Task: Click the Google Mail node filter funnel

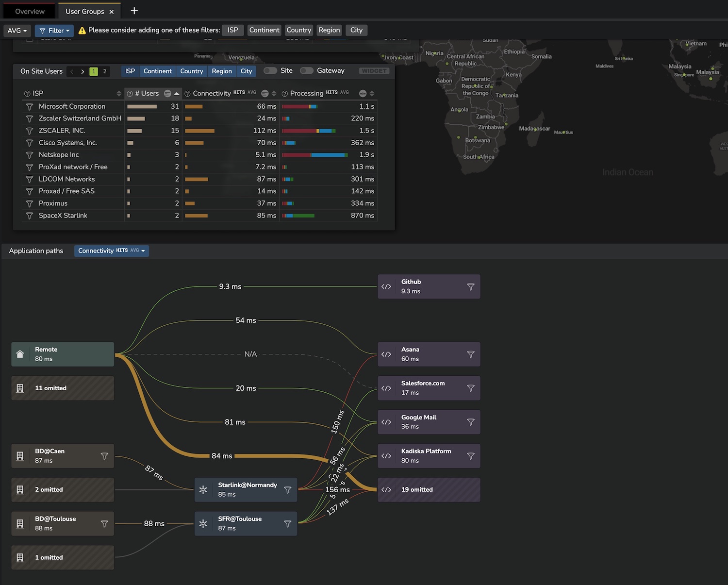Action: (471, 422)
